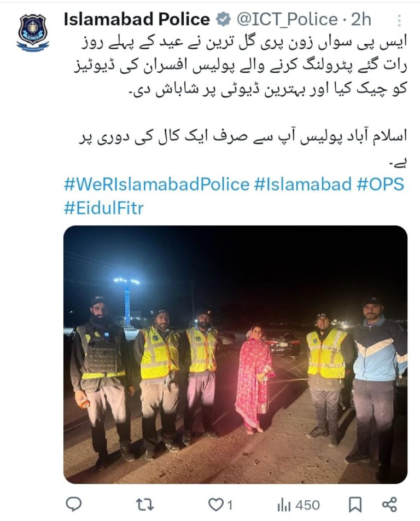Image resolution: width=420 pixels, height=521 pixels.
Task: Share the tweet via share icon
Action: click(x=389, y=505)
